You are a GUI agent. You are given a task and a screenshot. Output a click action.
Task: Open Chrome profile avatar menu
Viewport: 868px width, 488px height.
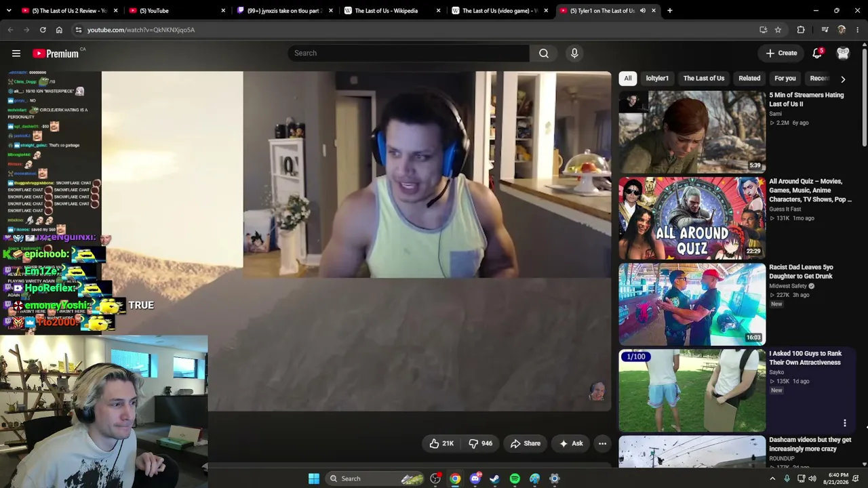[x=842, y=30]
